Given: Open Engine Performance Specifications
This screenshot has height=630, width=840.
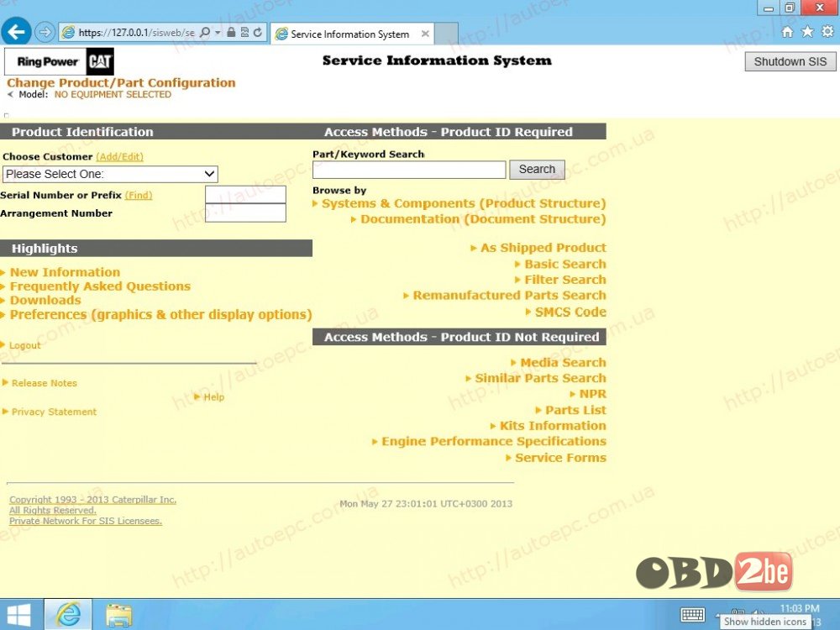Looking at the screenshot, I should pos(494,442).
